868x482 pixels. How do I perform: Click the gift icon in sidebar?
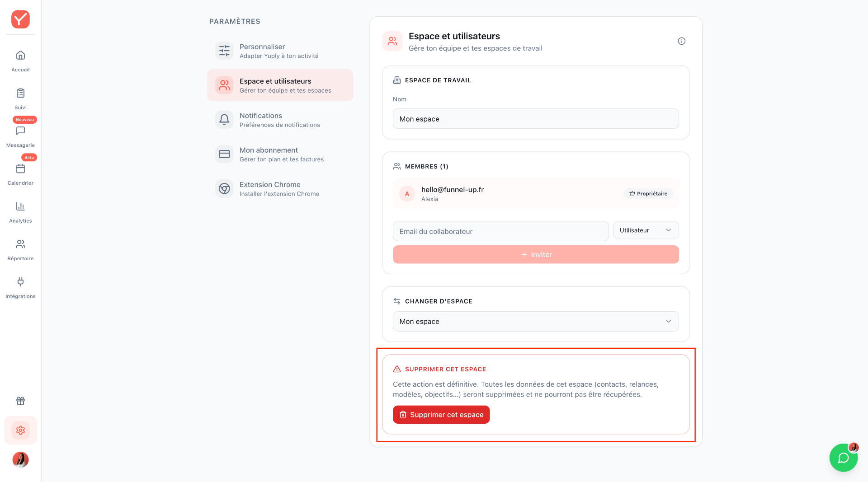click(x=20, y=401)
